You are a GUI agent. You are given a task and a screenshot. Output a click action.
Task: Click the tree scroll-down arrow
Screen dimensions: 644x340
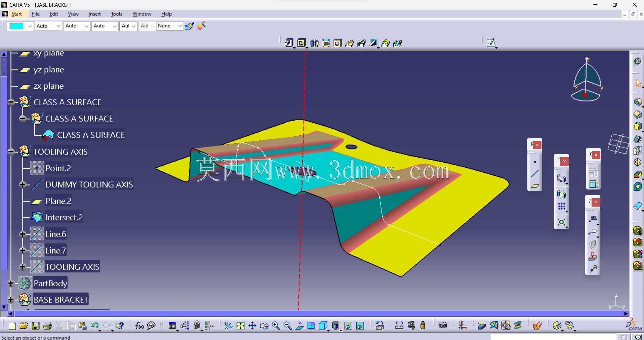[4, 307]
